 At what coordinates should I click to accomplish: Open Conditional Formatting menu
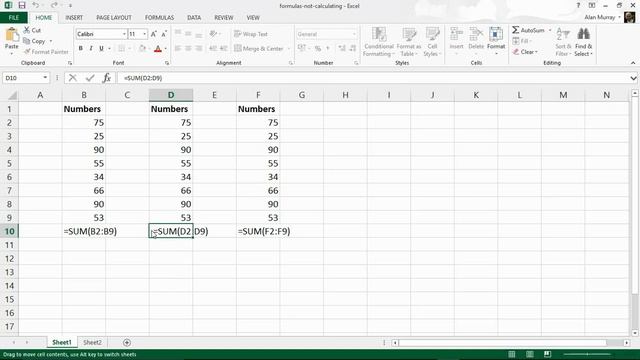(378, 42)
